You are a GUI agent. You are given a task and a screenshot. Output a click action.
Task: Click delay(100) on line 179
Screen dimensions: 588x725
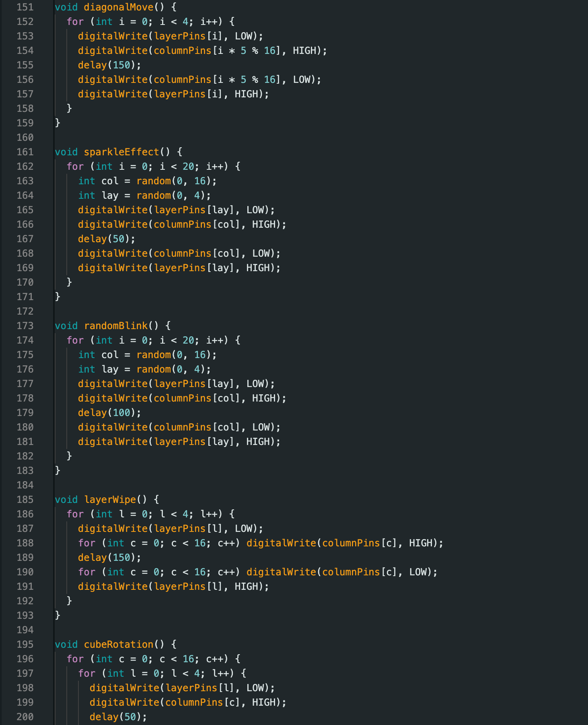[107, 413]
